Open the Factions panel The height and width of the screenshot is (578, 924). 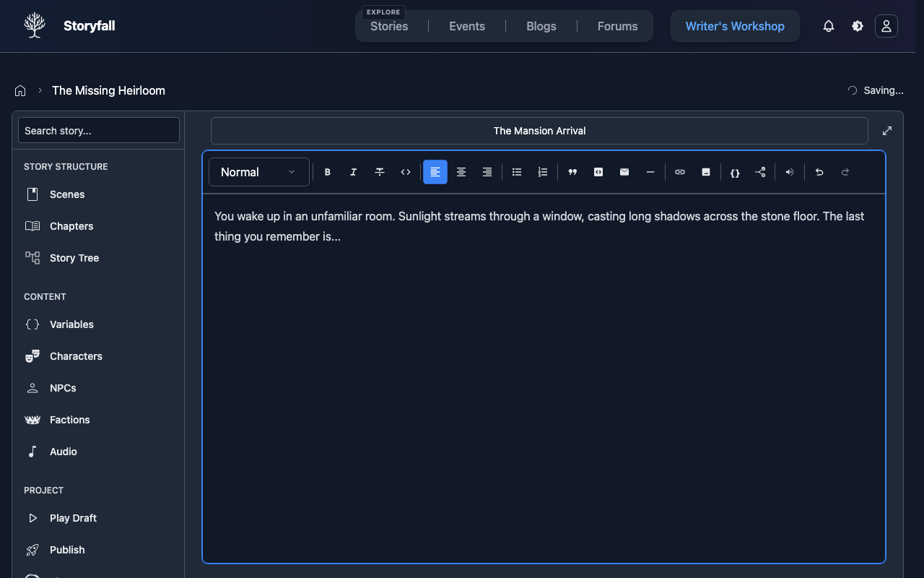pos(69,420)
